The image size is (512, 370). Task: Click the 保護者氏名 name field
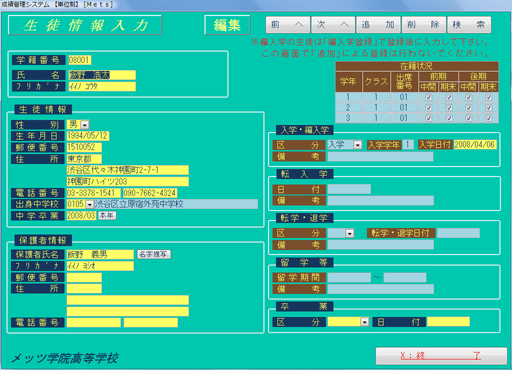(100, 255)
